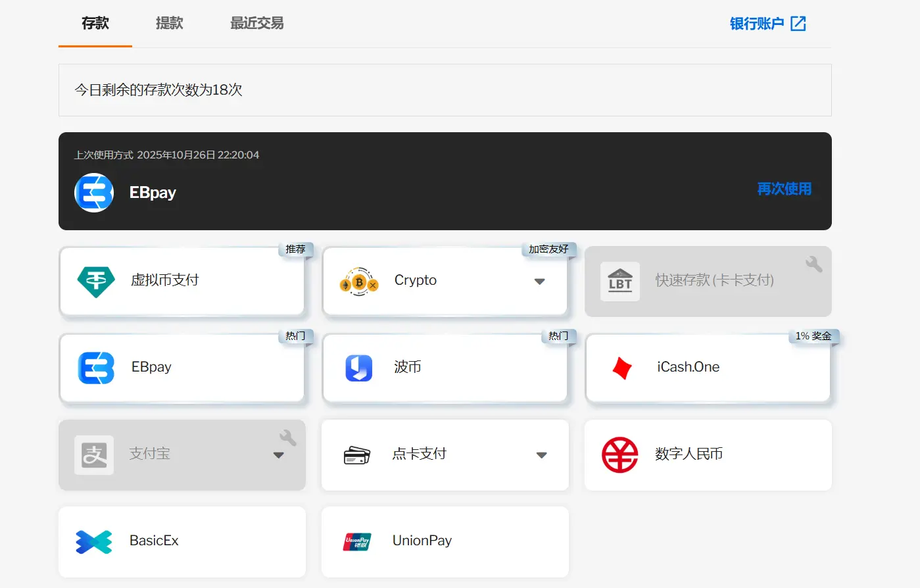Click the last-used EBpay dark panel
This screenshot has height=588, width=920.
click(x=445, y=181)
